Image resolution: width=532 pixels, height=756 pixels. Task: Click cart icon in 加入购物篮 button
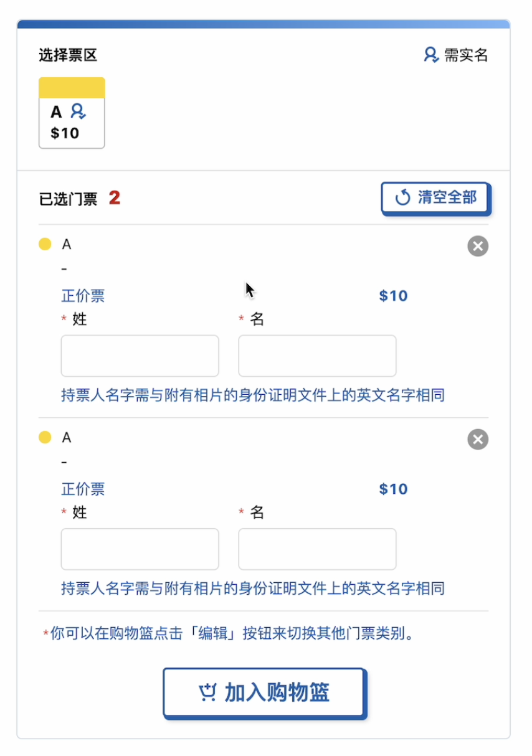pos(207,692)
